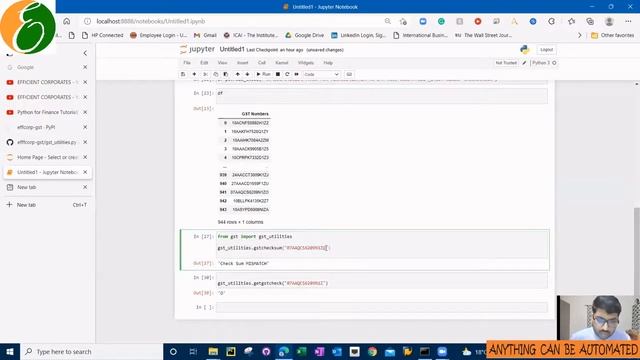Open the Help menu in Jupyter
The height and width of the screenshot is (360, 640).
pos(328,63)
